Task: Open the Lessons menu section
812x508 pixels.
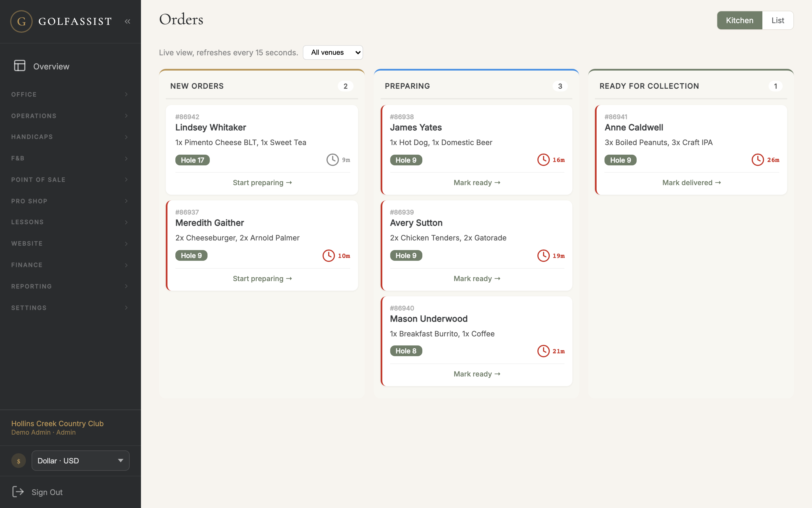Action: tap(70, 222)
